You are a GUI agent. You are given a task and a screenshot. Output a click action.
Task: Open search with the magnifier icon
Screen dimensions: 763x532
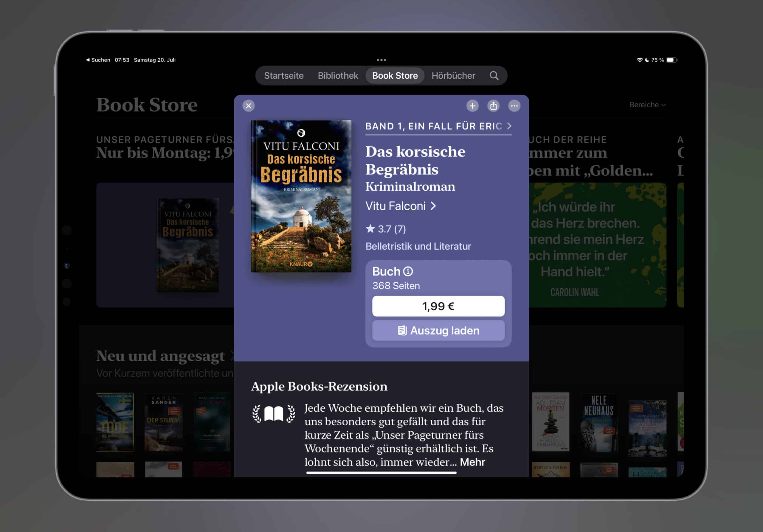pyautogui.click(x=494, y=76)
